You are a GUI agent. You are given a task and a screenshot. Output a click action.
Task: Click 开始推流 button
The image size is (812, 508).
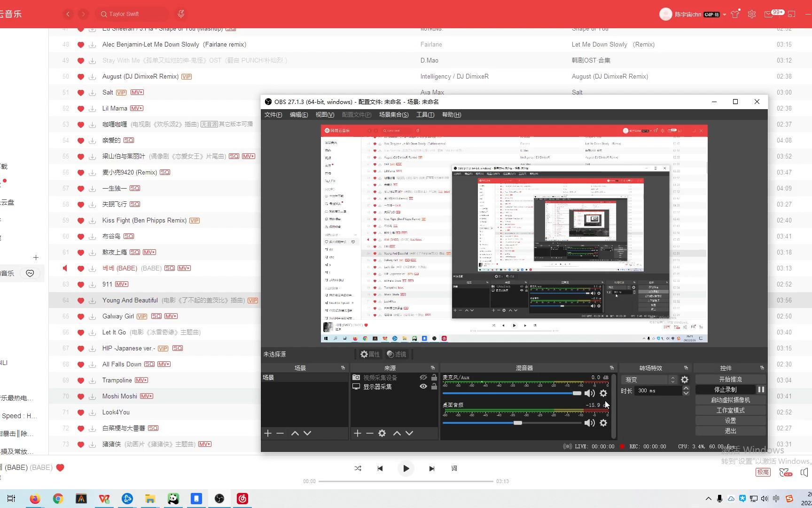(730, 379)
